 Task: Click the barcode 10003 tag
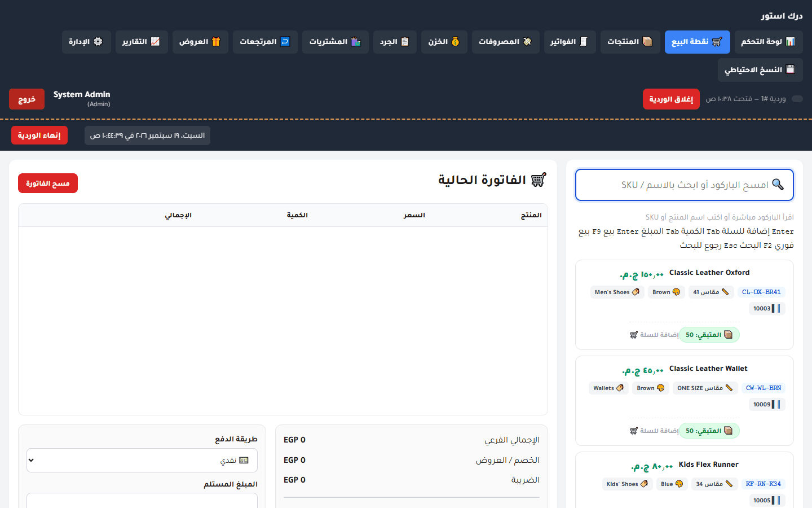(767, 308)
